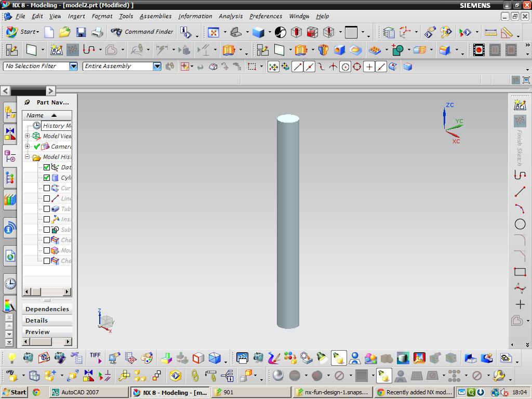This screenshot has height=399, width=532.
Task: Uncheck the Cylinder feature checkbox
Action: click(x=47, y=178)
